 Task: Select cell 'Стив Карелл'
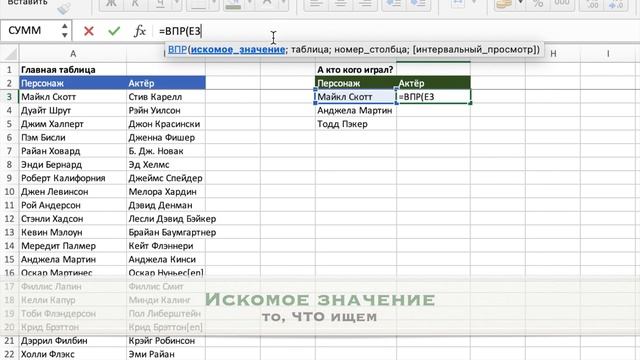166,97
